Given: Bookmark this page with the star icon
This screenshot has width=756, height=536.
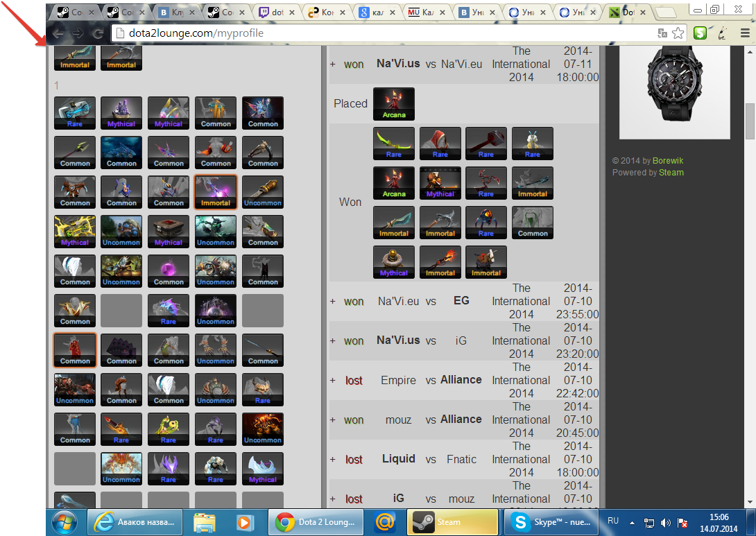Looking at the screenshot, I should (678, 33).
